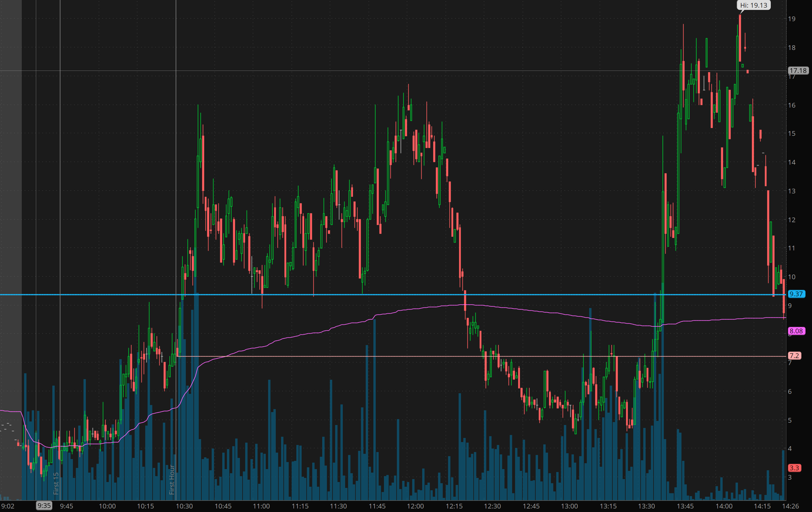This screenshot has height=512, width=812.
Task: Click the 5 label on price axis
Action: point(790,420)
